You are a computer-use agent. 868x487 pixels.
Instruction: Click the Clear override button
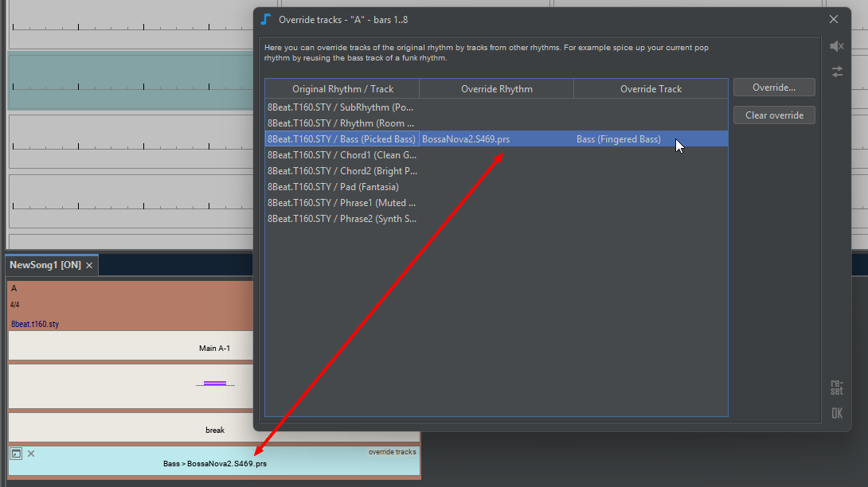[773, 115]
